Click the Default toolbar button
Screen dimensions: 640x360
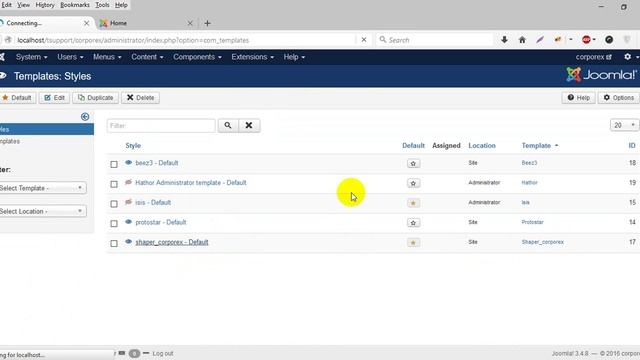click(17, 98)
